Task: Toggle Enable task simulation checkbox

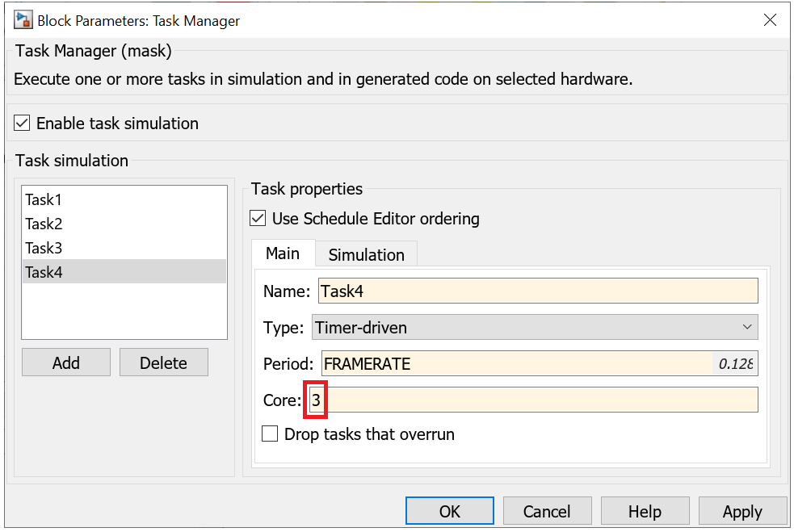Action: point(23,124)
